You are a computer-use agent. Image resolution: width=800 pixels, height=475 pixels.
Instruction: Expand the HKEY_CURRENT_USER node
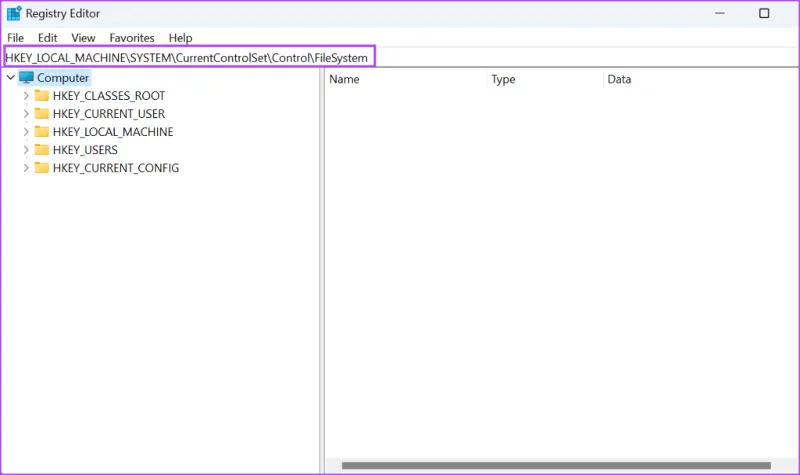(x=26, y=114)
